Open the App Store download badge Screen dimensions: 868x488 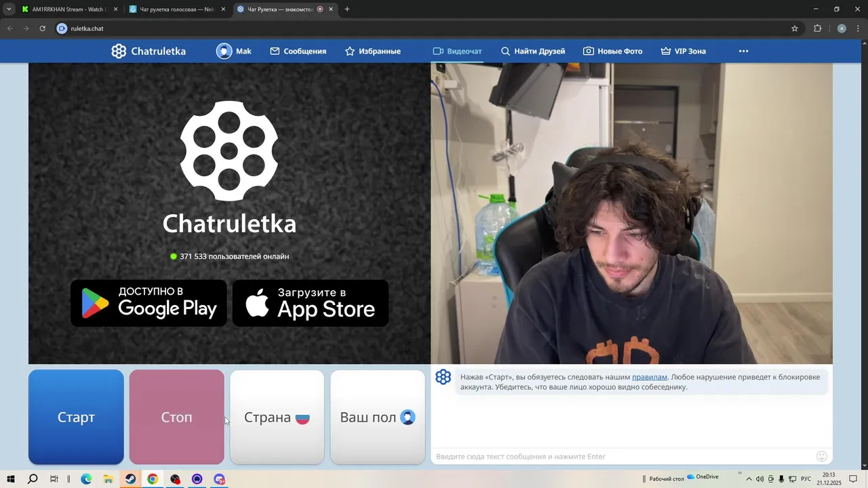coord(311,303)
